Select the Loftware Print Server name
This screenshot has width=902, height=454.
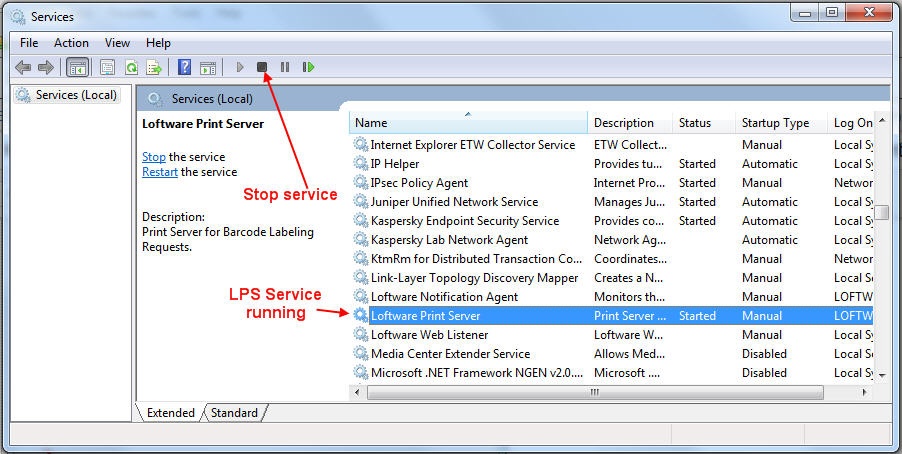click(x=425, y=315)
